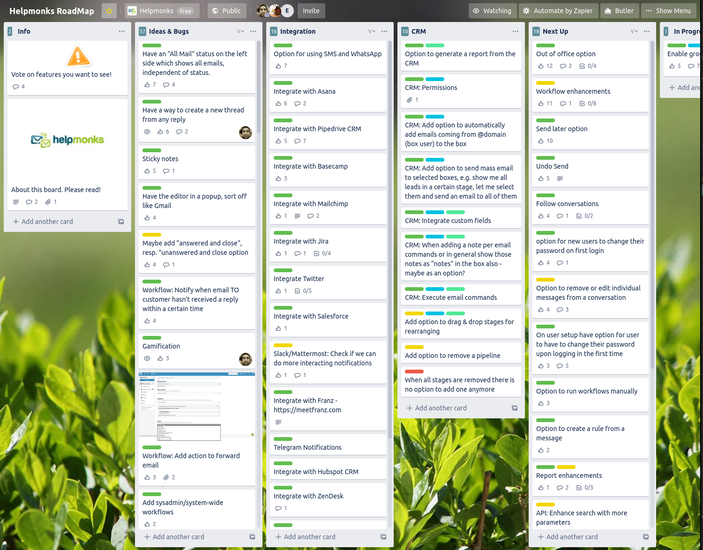Click red label on stages removed card
Image resolution: width=703 pixels, height=550 pixels.
414,371
